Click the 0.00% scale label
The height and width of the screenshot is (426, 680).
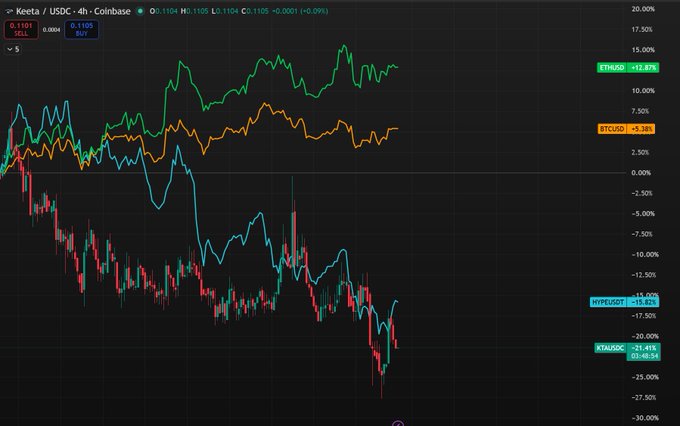click(x=641, y=173)
